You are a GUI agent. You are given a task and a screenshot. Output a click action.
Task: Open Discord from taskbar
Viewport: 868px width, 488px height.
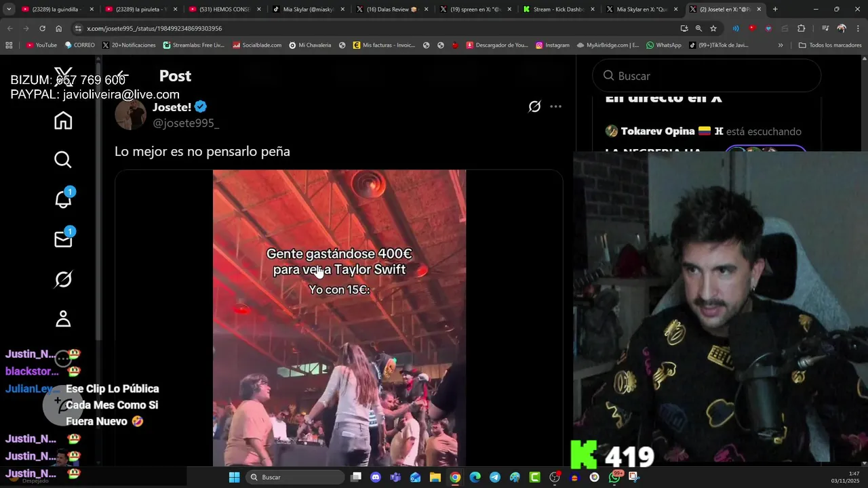click(376, 477)
